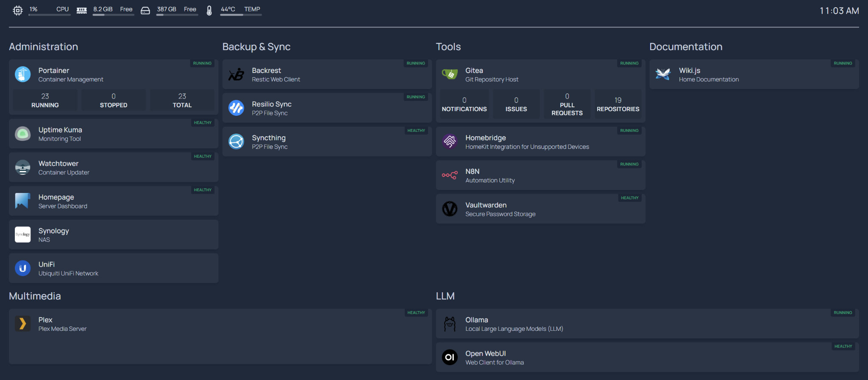The width and height of the screenshot is (868, 380).
Task: Click the disk drive icon
Action: click(x=145, y=11)
